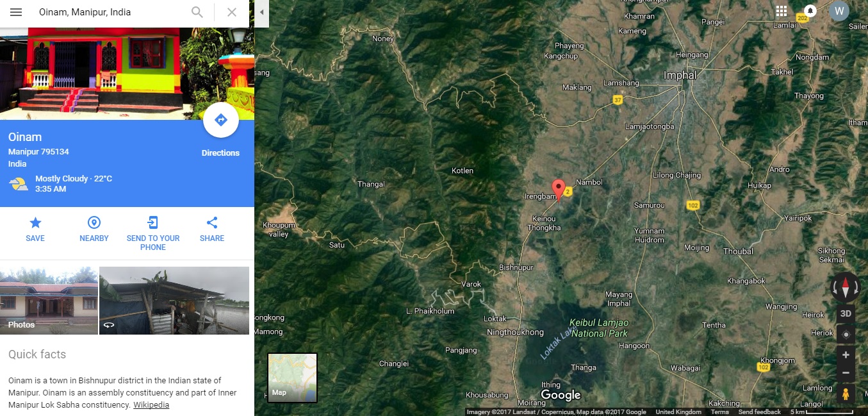Zoom out of the map
The image size is (868, 416).
(846, 372)
